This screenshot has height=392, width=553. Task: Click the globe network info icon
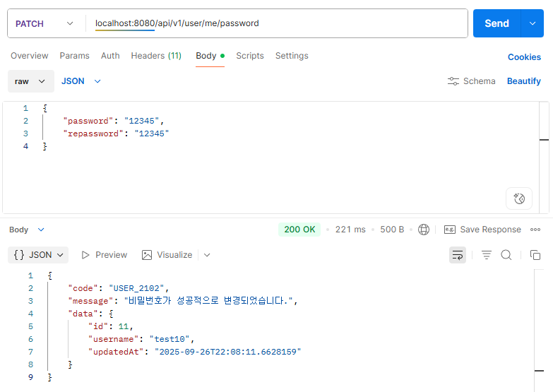pos(424,230)
